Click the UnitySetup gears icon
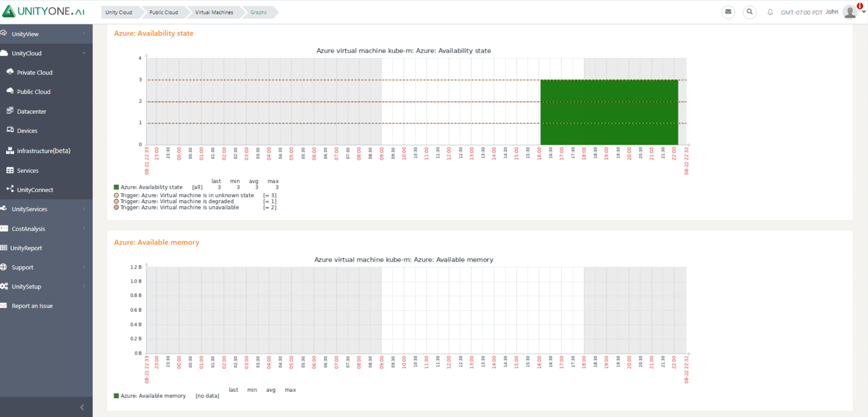The width and height of the screenshot is (868, 417). tap(4, 286)
